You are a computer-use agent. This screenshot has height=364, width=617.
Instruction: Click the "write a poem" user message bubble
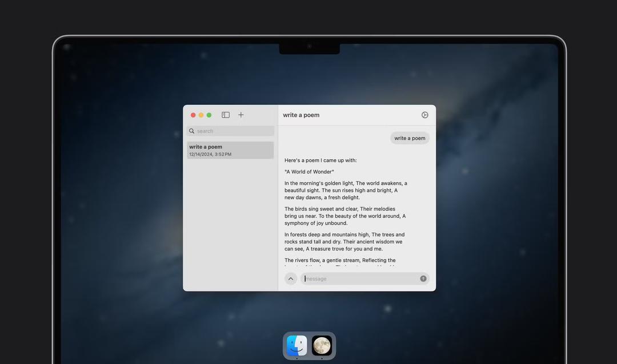pyautogui.click(x=410, y=138)
